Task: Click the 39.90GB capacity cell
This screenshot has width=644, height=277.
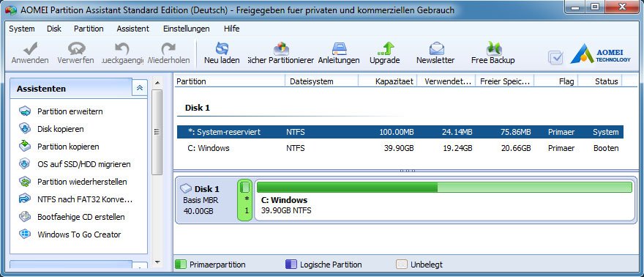Action: [399, 148]
